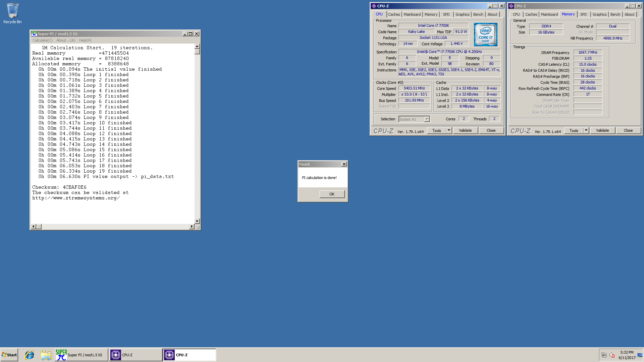Click the Checksum: 4CBAF0E6 line

(x=59, y=187)
